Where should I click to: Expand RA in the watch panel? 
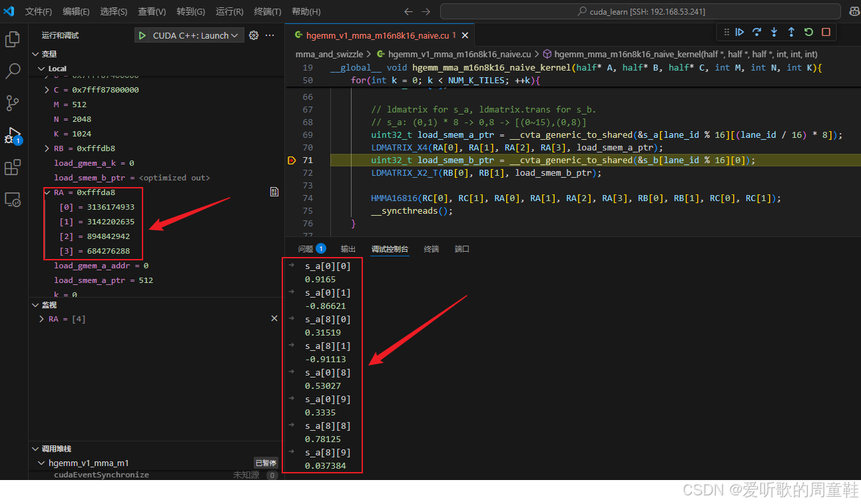click(x=43, y=319)
